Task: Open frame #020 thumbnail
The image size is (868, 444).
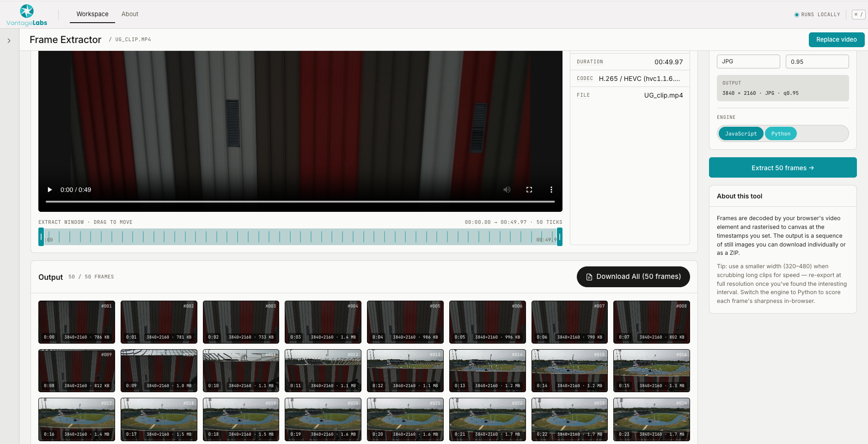Action: point(323,419)
